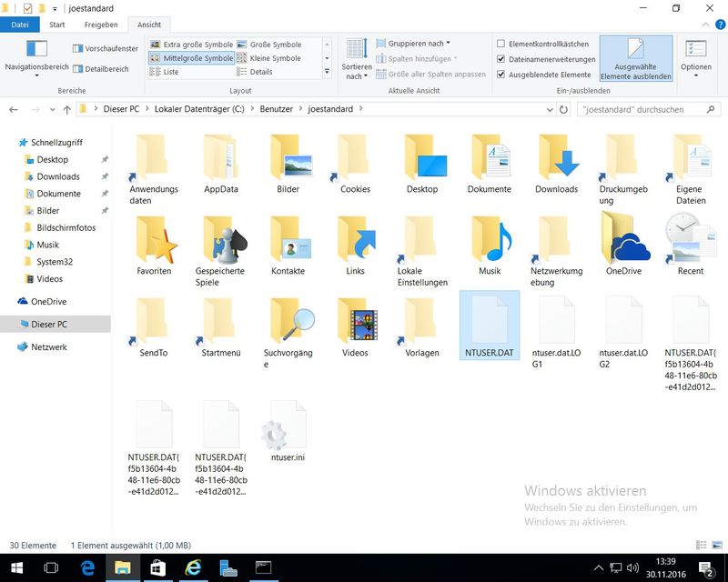Toggle the Ausgeblendete Elemente checkbox
728x582 pixels.
pyautogui.click(x=501, y=75)
